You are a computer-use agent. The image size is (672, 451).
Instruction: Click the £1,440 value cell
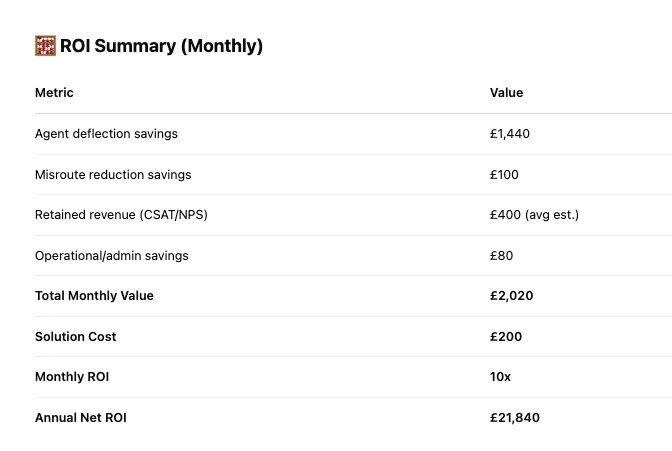pos(510,134)
